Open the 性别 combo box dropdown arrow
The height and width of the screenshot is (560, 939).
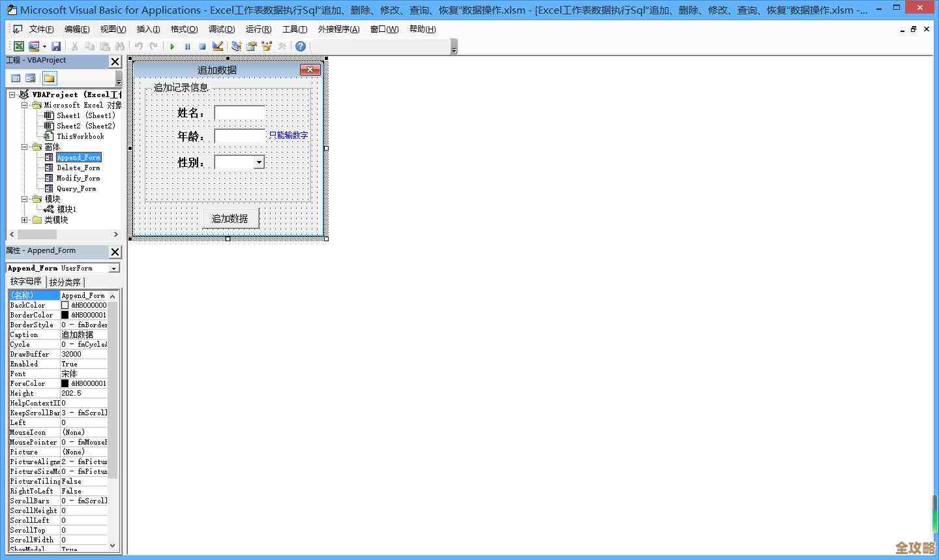click(259, 162)
